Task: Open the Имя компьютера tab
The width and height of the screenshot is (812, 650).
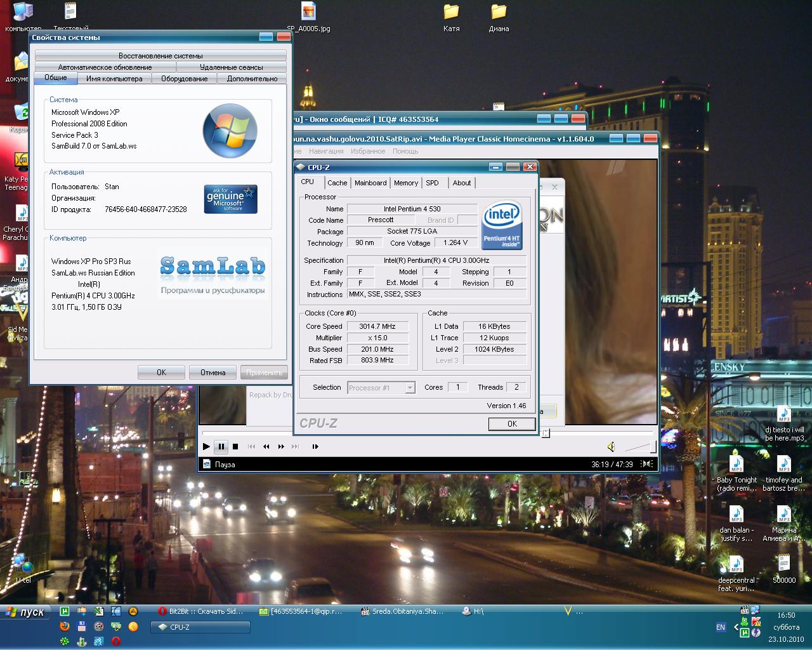Action: [x=114, y=79]
